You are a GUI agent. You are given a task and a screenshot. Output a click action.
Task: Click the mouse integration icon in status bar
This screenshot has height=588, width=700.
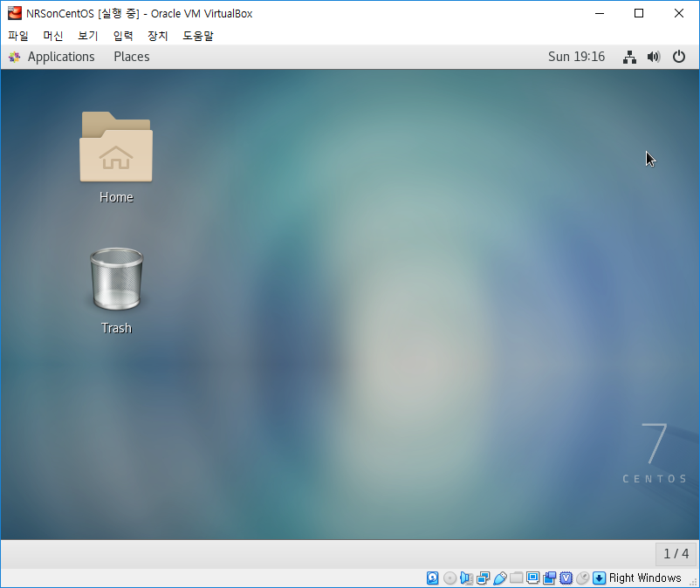[582, 578]
